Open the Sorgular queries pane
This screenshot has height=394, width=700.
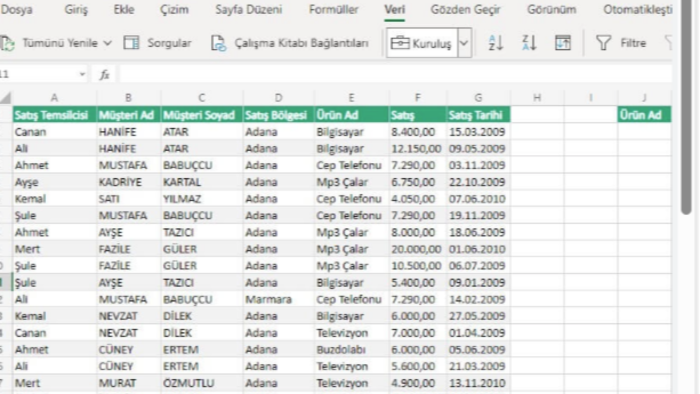pyautogui.click(x=157, y=43)
